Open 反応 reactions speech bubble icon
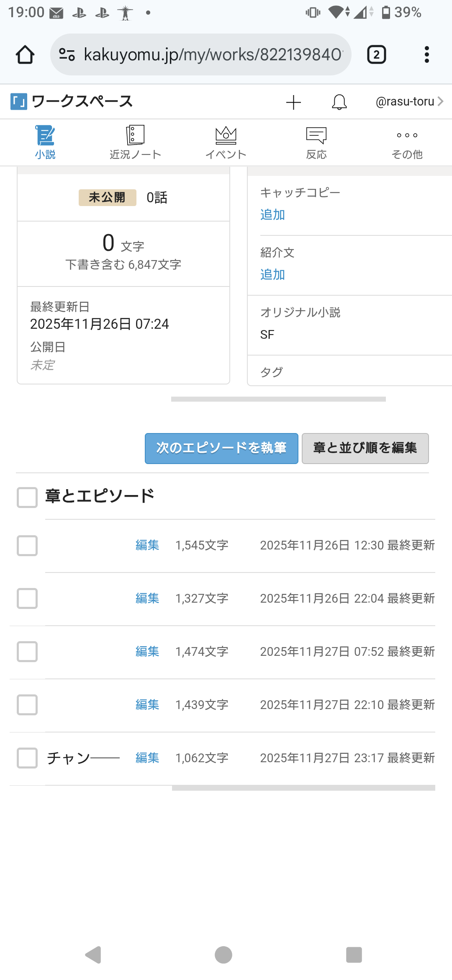This screenshot has width=452, height=980. [x=316, y=135]
